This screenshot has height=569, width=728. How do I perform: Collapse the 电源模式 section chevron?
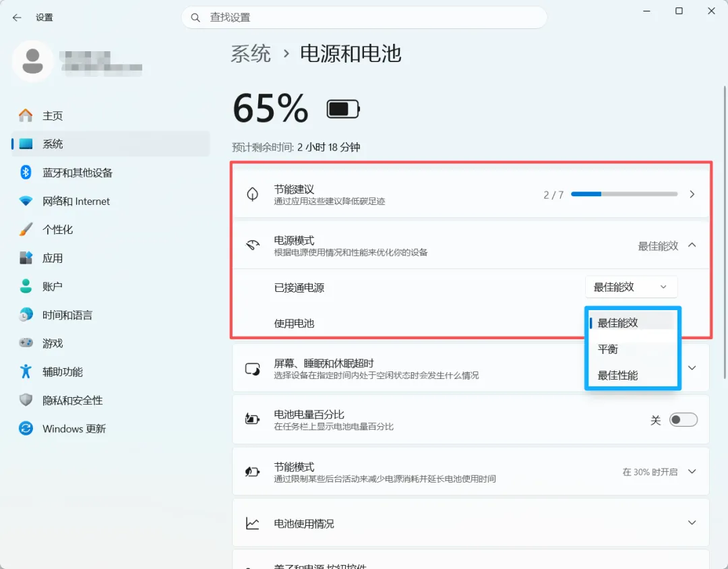tap(692, 245)
